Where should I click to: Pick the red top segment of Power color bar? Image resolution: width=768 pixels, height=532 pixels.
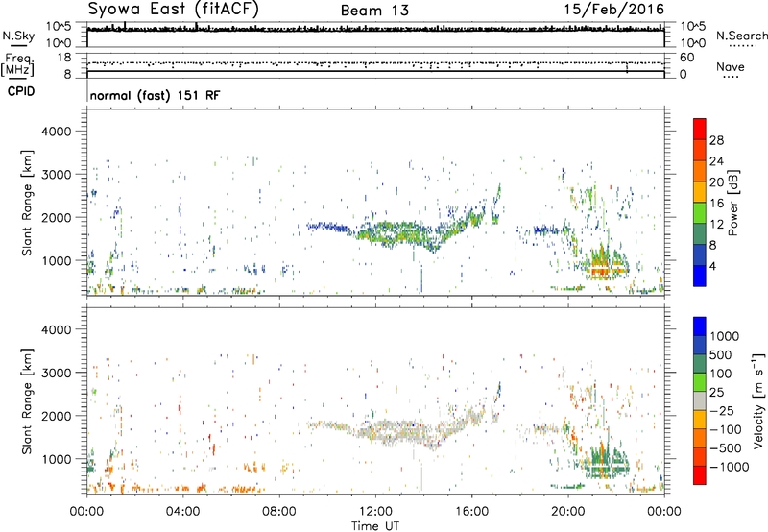click(700, 129)
